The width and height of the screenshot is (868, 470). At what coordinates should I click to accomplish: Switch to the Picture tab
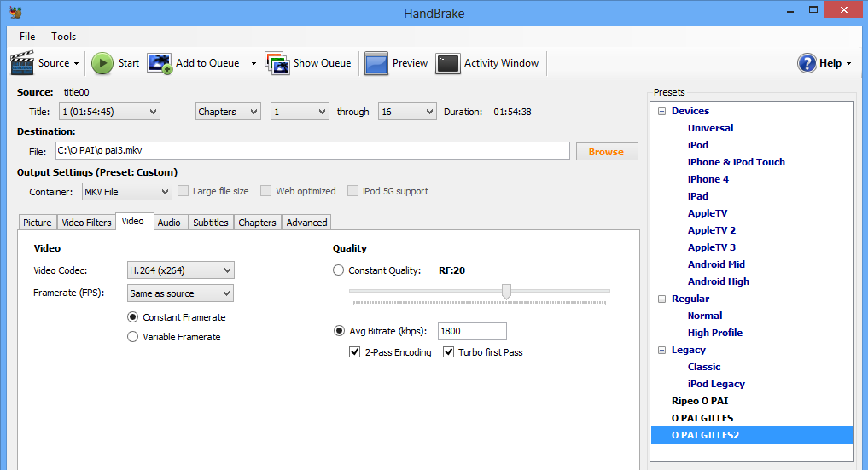click(x=37, y=223)
